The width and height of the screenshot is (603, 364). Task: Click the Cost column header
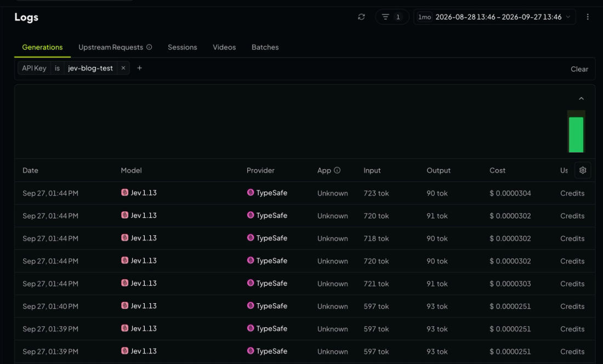click(497, 170)
